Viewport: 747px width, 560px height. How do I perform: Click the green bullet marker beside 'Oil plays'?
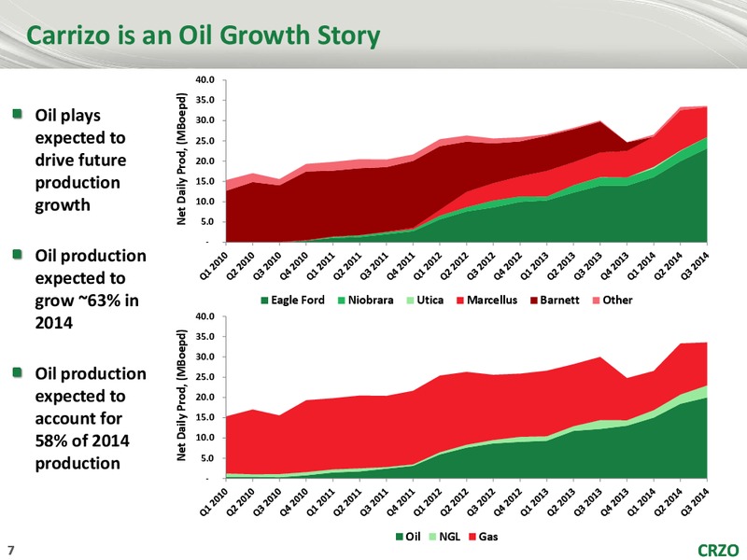coord(18,114)
